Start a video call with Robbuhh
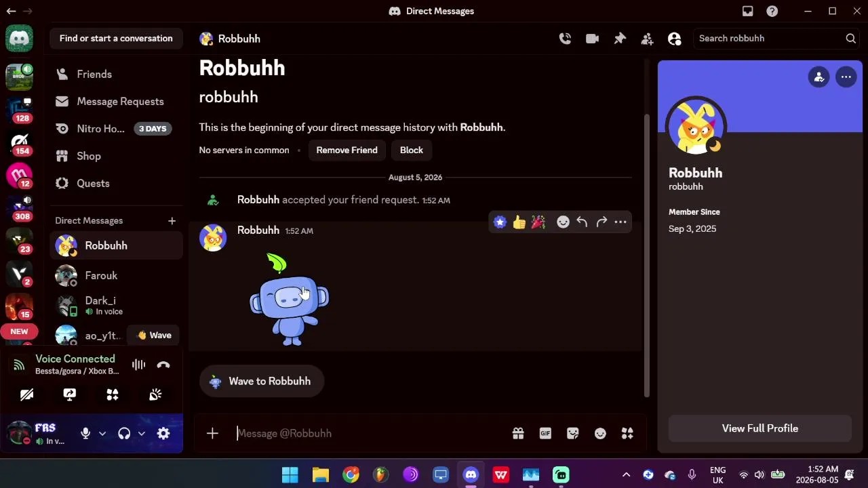This screenshot has width=868, height=488. 592,39
